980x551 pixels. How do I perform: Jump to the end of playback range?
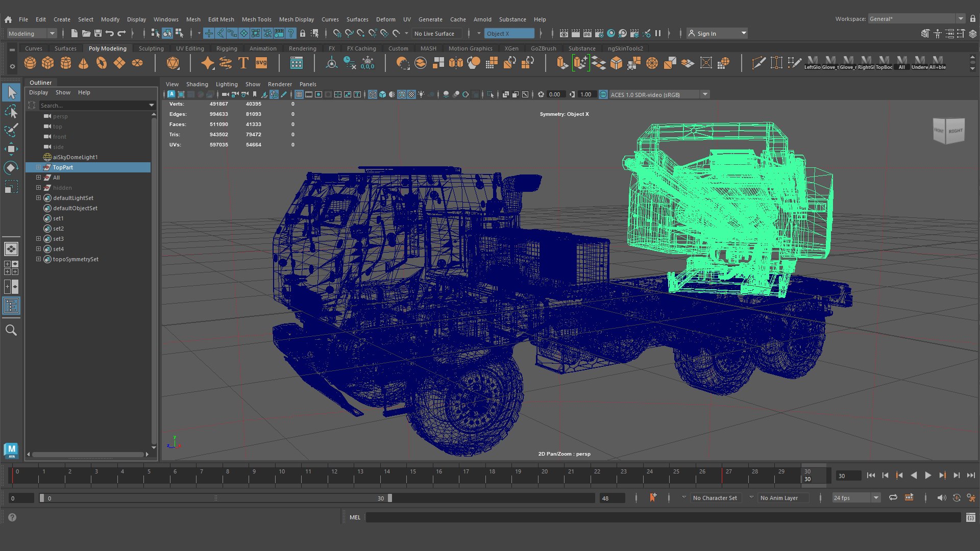[x=971, y=475]
